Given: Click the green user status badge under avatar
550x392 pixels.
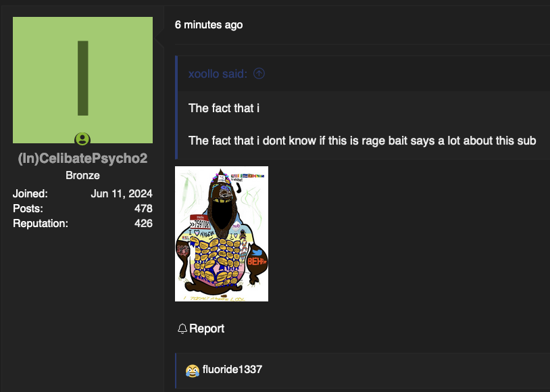Looking at the screenshot, I should click(x=82, y=139).
